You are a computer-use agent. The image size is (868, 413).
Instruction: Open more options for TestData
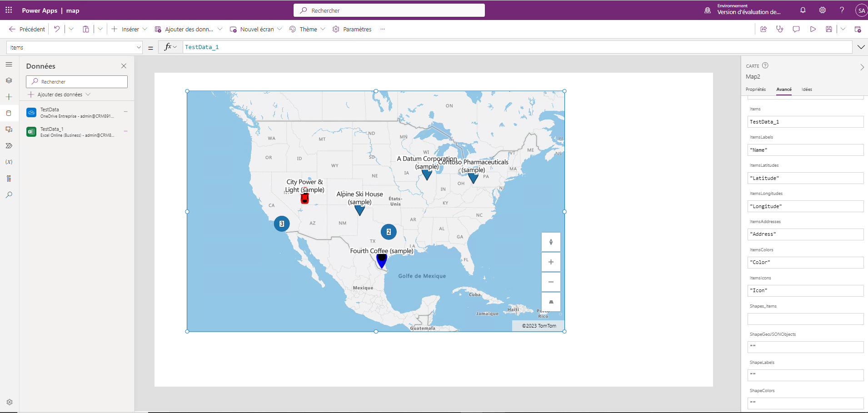click(x=126, y=112)
